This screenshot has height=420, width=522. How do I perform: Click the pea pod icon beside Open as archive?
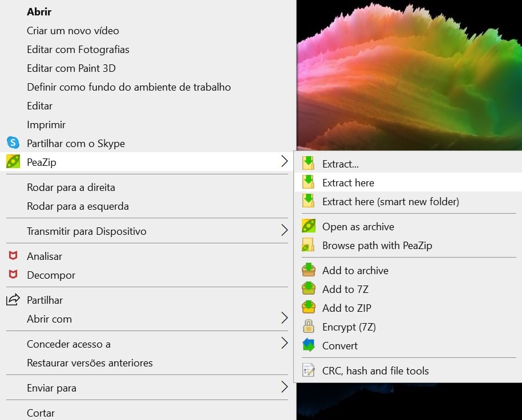(x=308, y=226)
